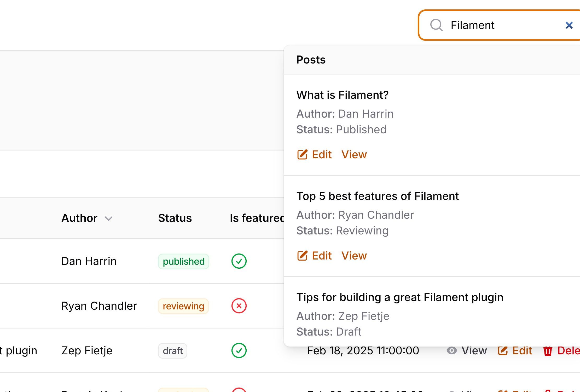Click the edit pencil icon in Zep Fietje row
580x392 pixels.
pyautogui.click(x=503, y=350)
